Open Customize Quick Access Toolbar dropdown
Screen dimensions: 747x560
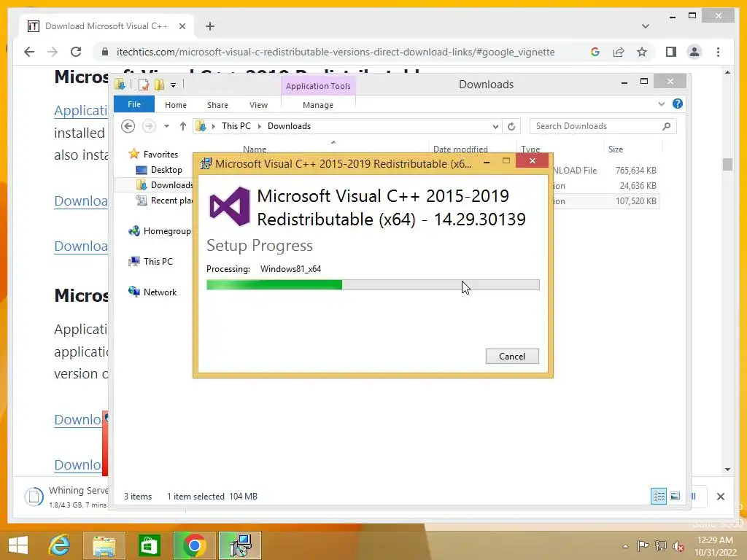174,85
